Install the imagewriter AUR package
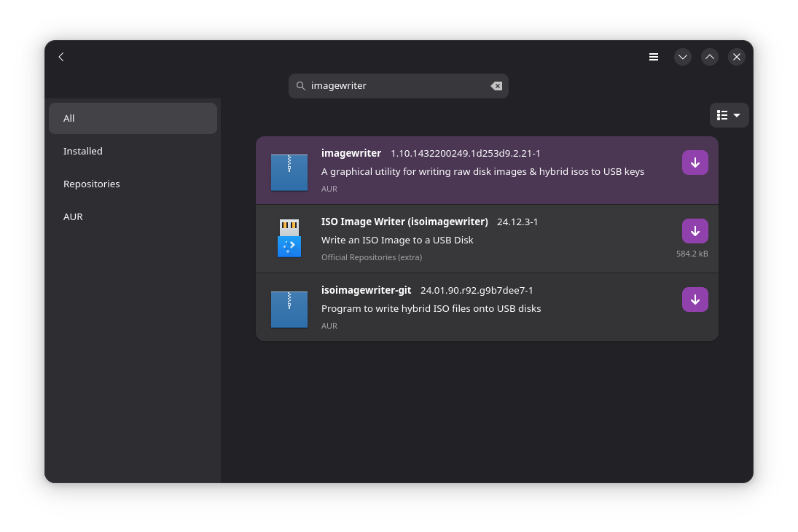Image resolution: width=798 pixels, height=532 pixels. tap(695, 163)
